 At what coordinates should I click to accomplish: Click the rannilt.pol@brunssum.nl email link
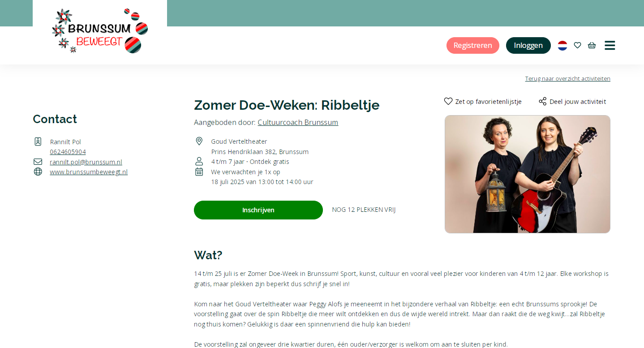[86, 162]
